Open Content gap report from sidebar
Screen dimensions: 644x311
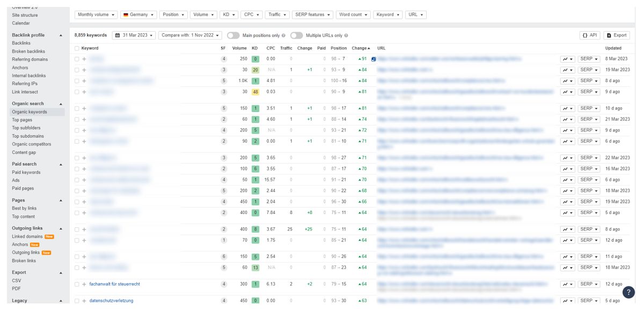pos(25,152)
